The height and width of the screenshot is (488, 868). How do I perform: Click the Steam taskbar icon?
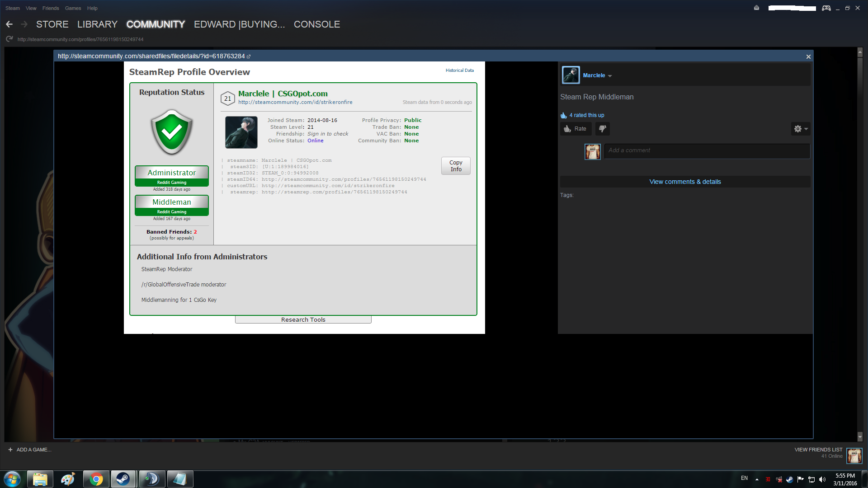pos(123,479)
